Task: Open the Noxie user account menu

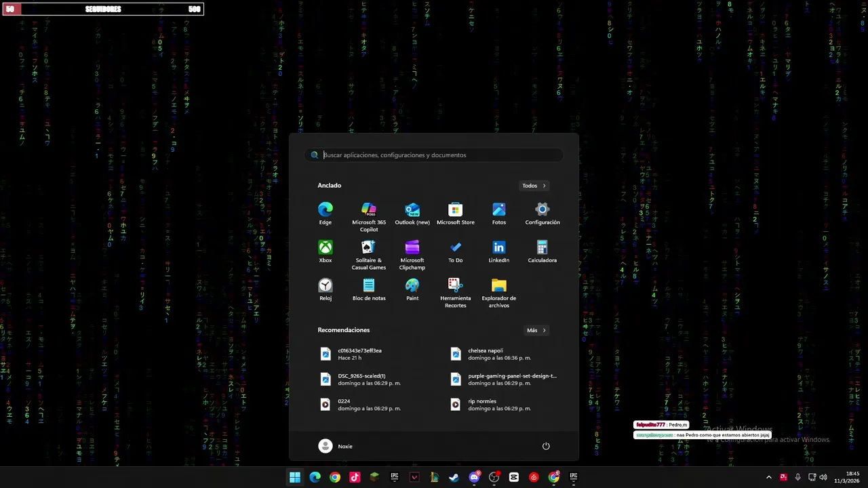Action: pyautogui.click(x=336, y=446)
